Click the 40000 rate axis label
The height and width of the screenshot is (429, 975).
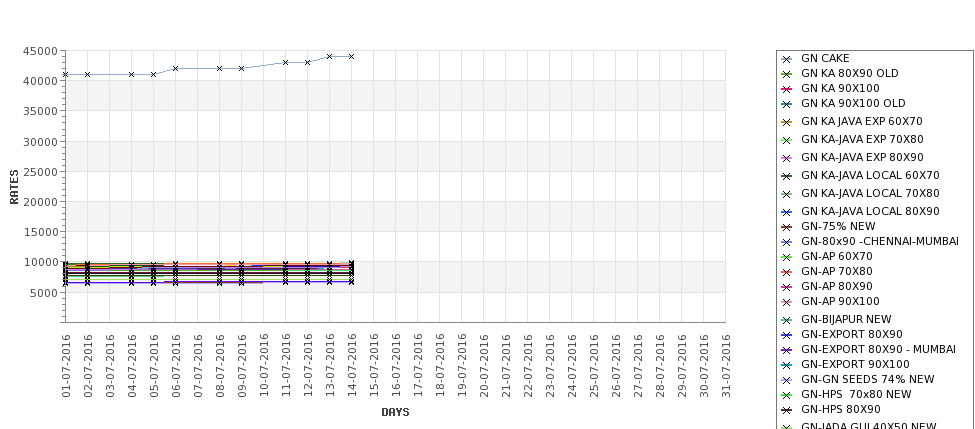point(40,81)
